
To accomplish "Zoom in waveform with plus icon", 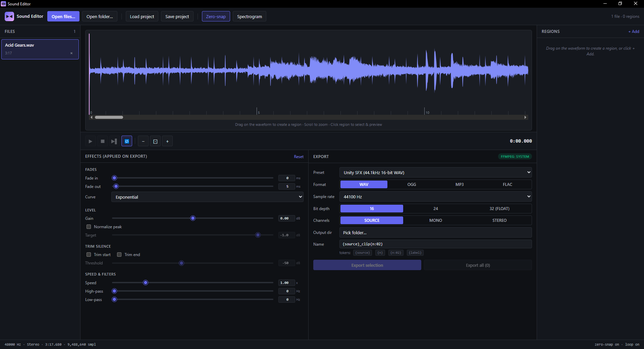I will (x=167, y=141).
